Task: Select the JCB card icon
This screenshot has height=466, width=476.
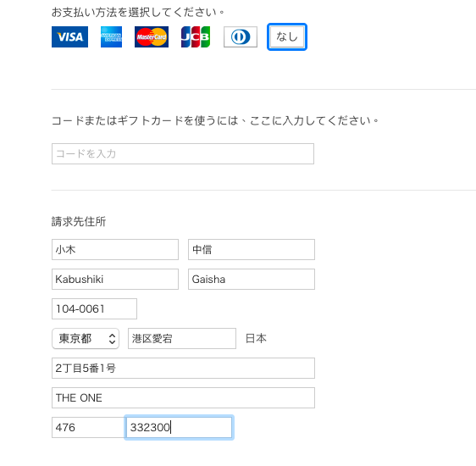Action: [196, 37]
